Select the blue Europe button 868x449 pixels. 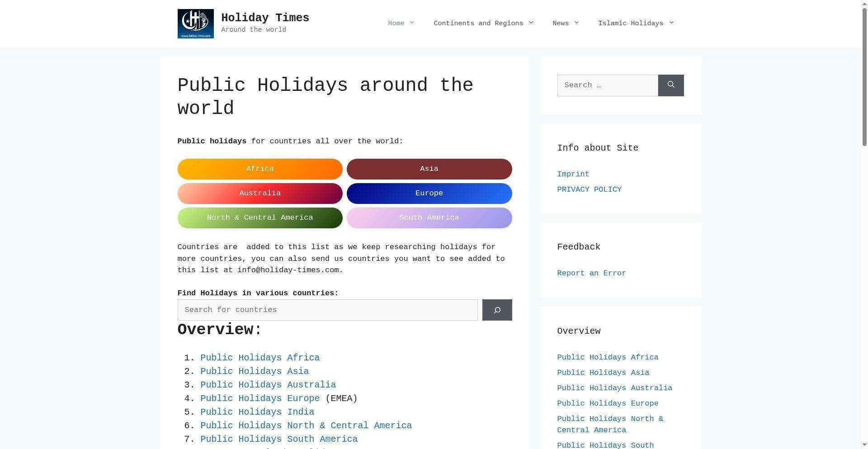pos(429,194)
